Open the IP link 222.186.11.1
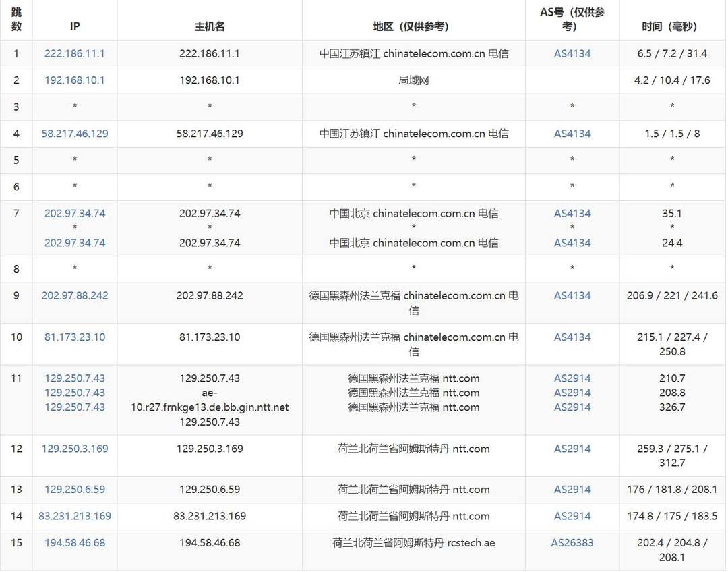The image size is (728, 572). click(74, 53)
